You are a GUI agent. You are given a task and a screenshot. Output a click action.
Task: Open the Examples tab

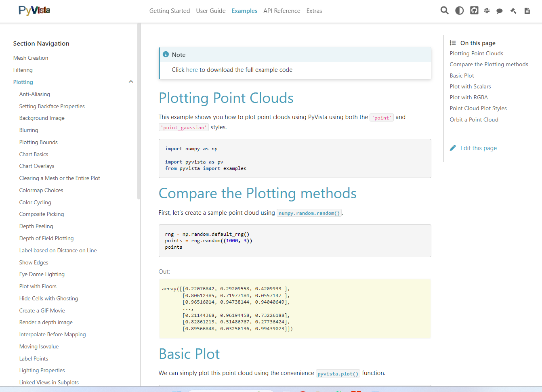244,11
